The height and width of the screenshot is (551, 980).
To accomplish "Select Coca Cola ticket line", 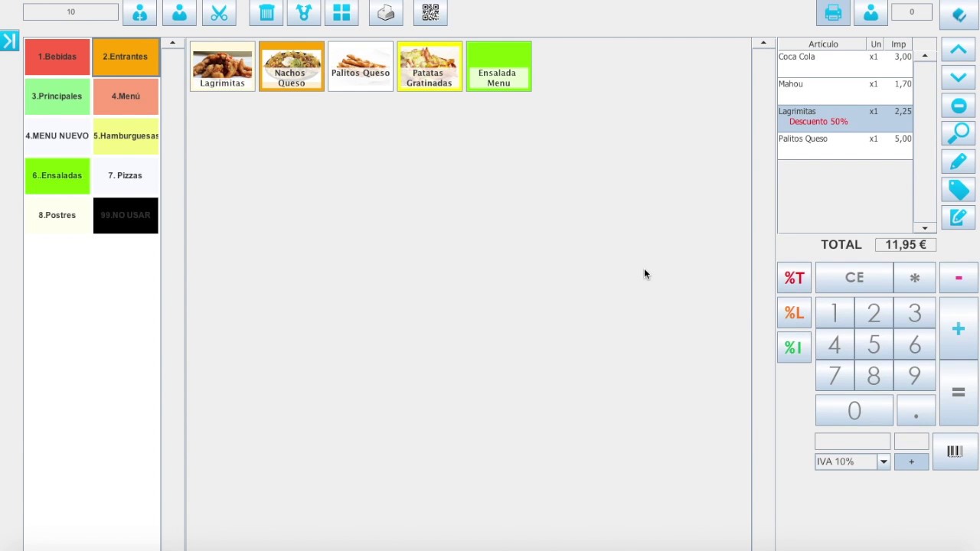I will pos(845,64).
